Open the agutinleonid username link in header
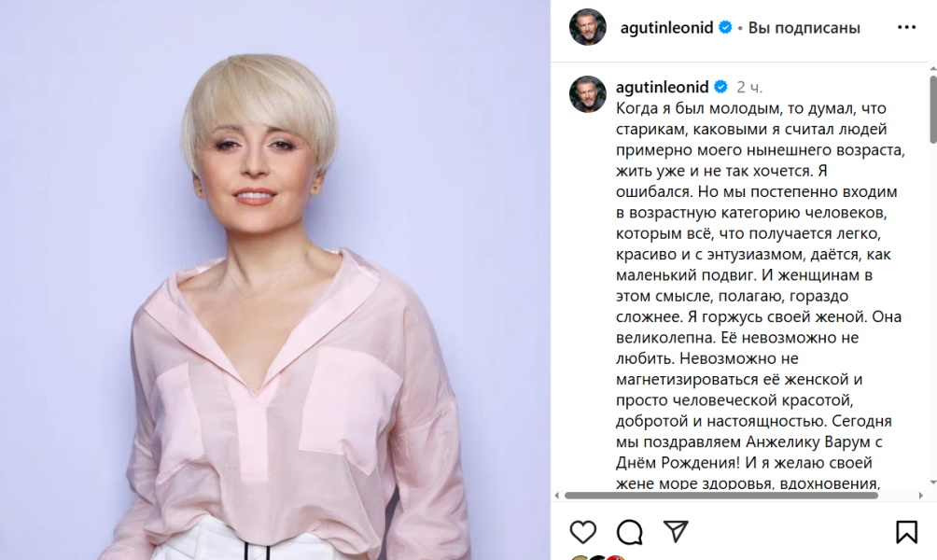This screenshot has width=937, height=560. [666, 28]
